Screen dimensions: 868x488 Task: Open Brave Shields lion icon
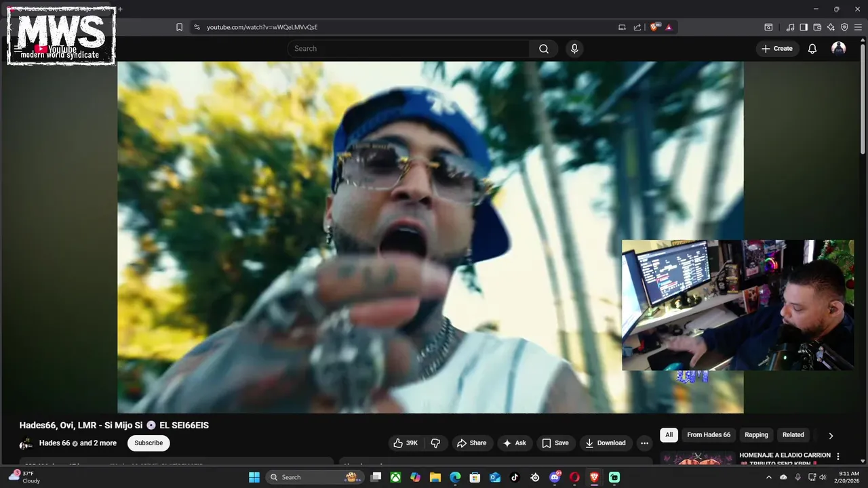(654, 27)
